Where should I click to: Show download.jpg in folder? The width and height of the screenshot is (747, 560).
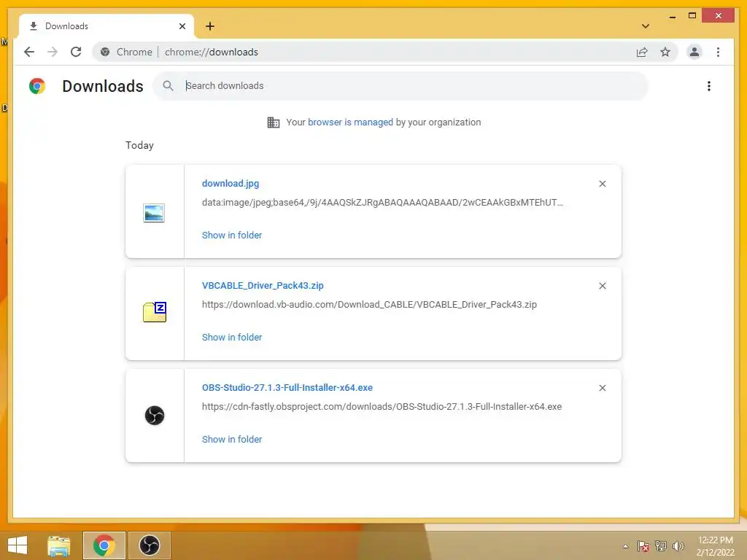[232, 236]
